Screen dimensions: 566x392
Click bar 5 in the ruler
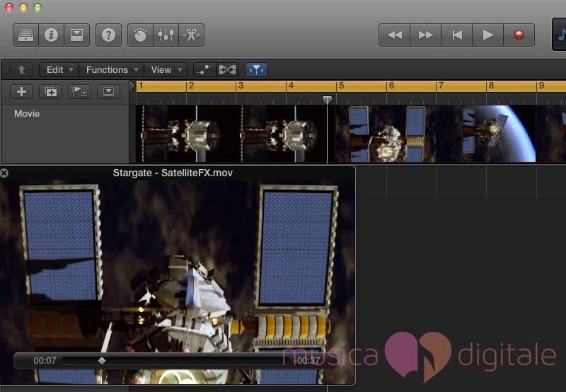pos(342,86)
